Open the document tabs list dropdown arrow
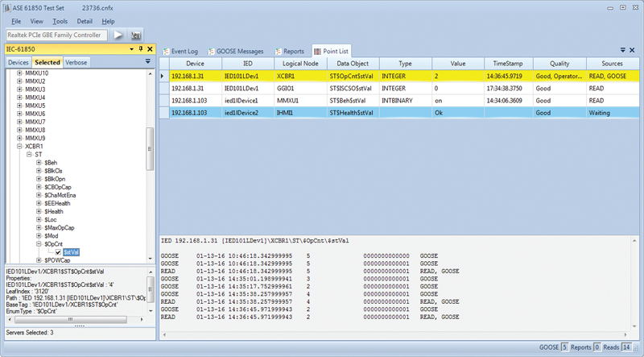644x357 pixels. [x=622, y=50]
